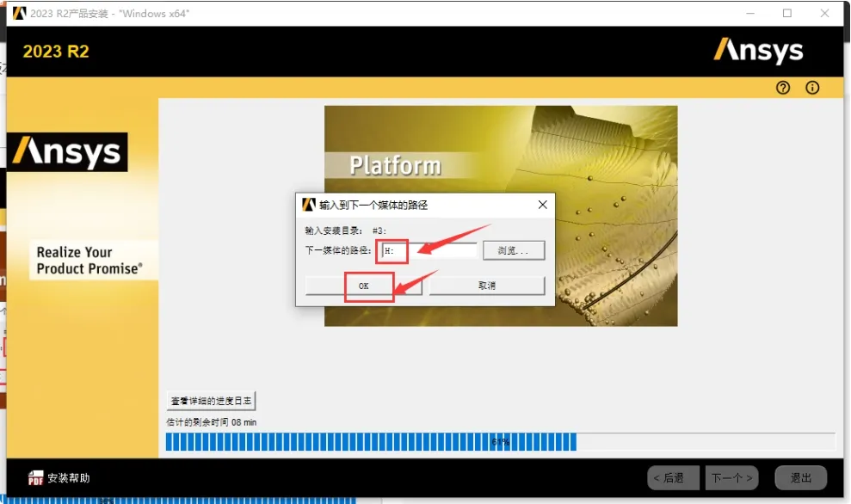Click the < 后退 back button

(x=673, y=478)
